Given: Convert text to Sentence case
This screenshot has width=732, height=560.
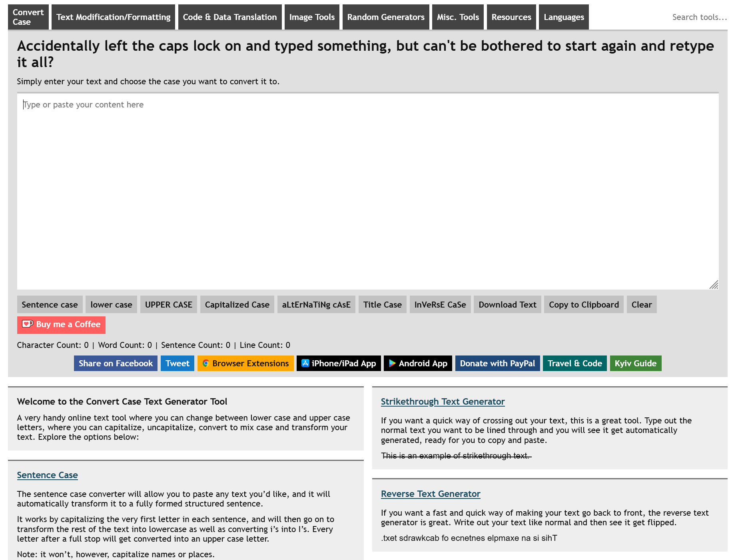Looking at the screenshot, I should (50, 305).
